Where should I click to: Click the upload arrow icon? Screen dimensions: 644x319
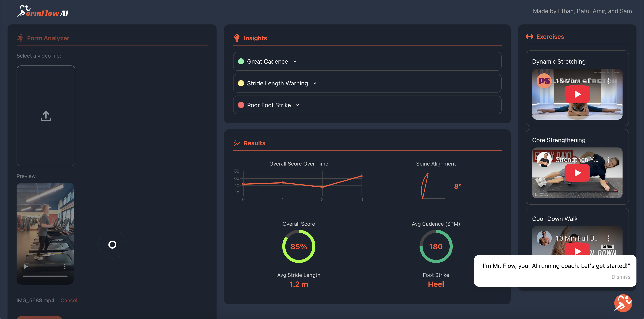(46, 116)
